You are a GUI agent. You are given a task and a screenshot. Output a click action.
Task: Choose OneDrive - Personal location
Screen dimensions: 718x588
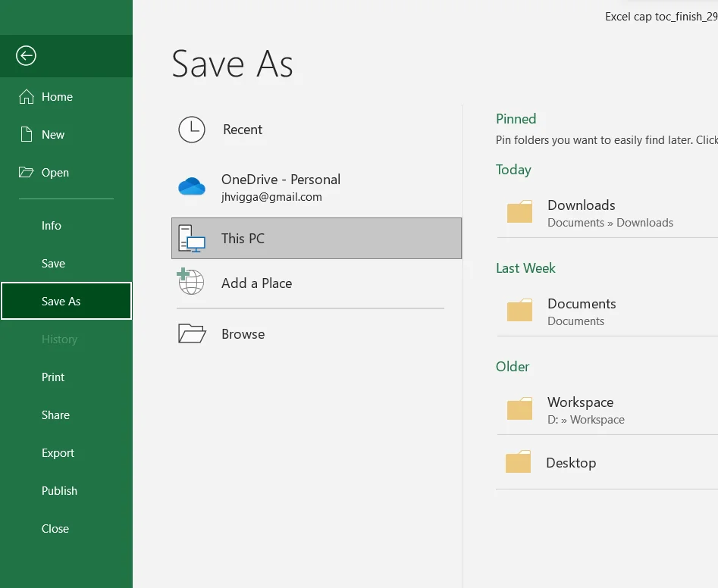pyautogui.click(x=316, y=186)
